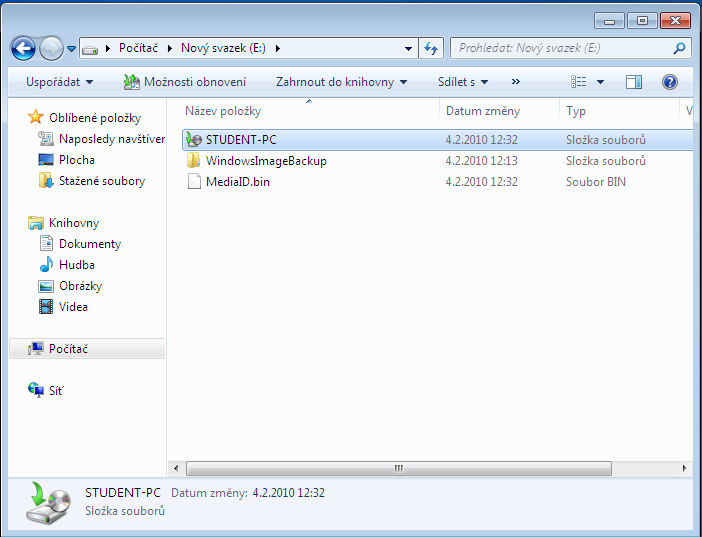Click the search magnifier icon

(x=679, y=48)
